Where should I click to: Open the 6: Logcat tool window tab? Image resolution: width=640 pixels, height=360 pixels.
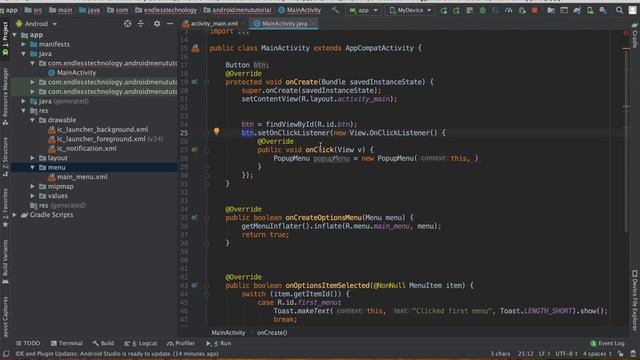pyautogui.click(x=140, y=343)
